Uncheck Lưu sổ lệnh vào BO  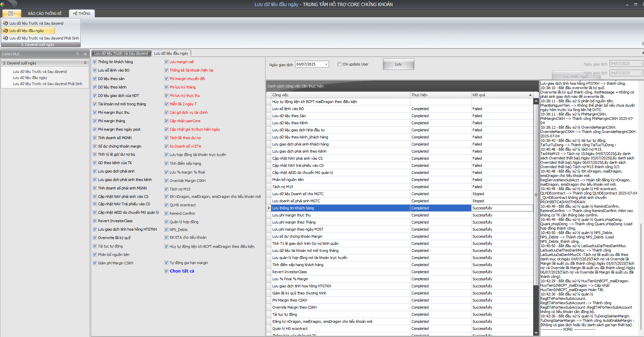click(x=95, y=70)
